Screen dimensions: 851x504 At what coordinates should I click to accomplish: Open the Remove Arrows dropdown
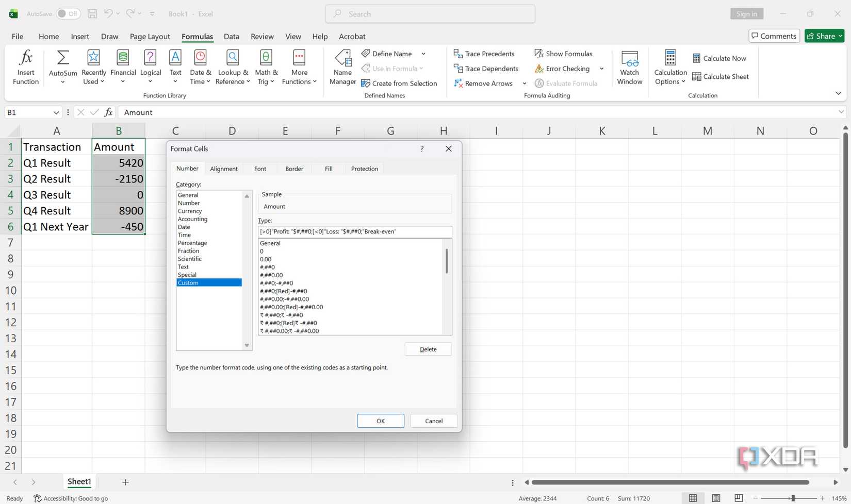click(x=525, y=83)
